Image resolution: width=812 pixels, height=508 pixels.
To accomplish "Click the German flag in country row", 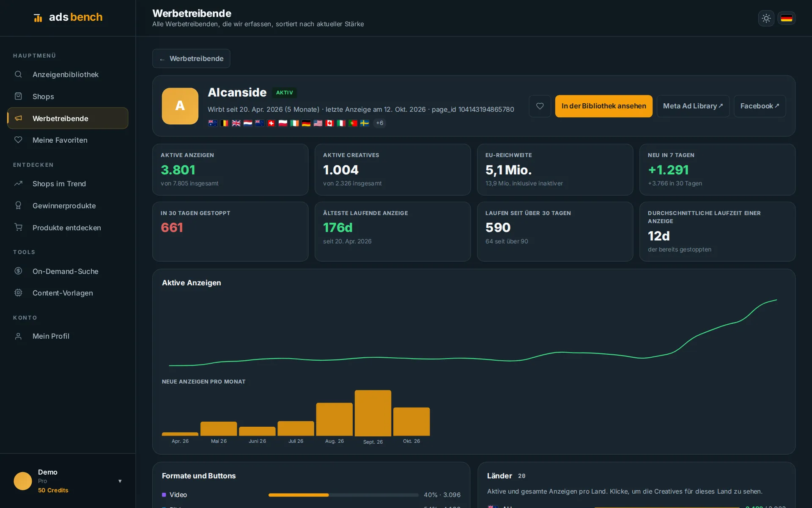I will tap(306, 123).
